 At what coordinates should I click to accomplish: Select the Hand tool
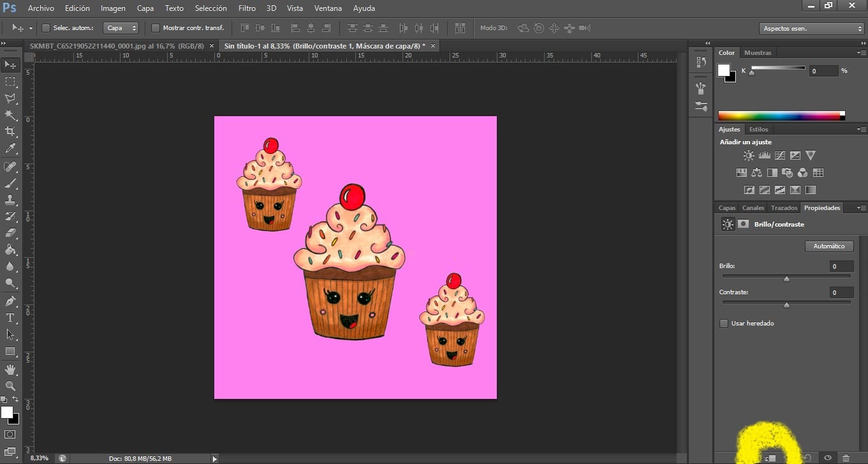(10, 370)
